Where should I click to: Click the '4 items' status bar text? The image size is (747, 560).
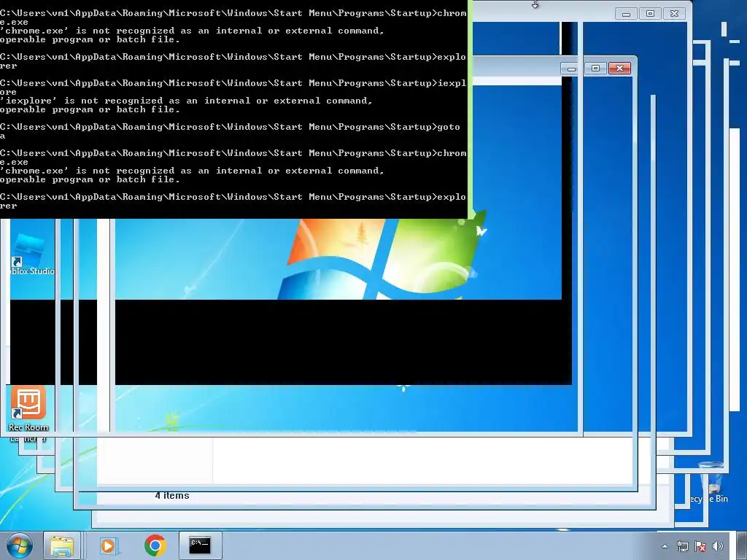click(x=172, y=496)
